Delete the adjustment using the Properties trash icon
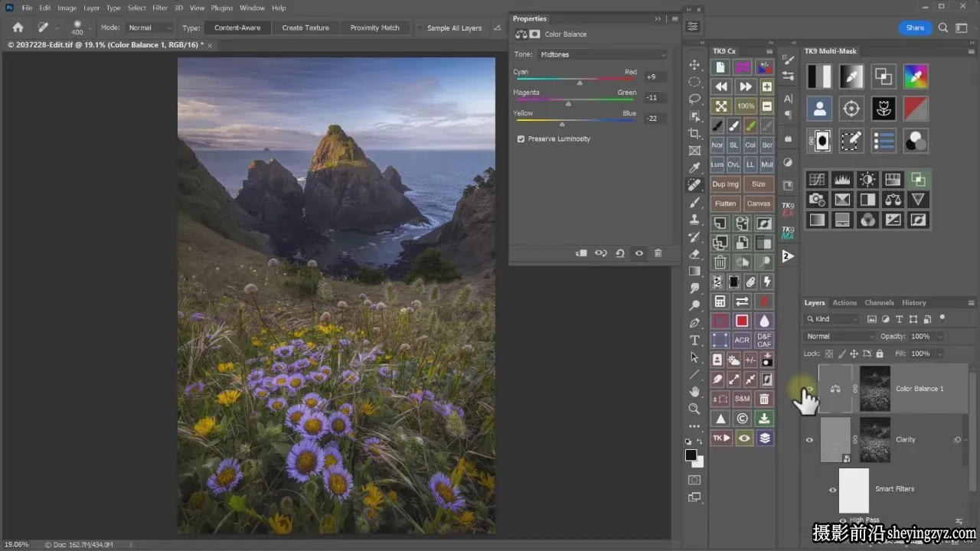 tap(658, 253)
